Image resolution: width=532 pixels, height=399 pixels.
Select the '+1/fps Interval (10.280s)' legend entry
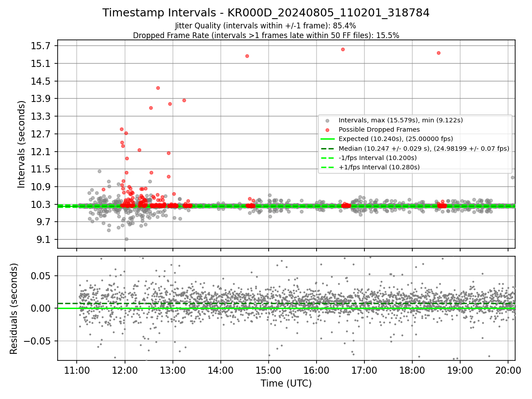[379, 167]
